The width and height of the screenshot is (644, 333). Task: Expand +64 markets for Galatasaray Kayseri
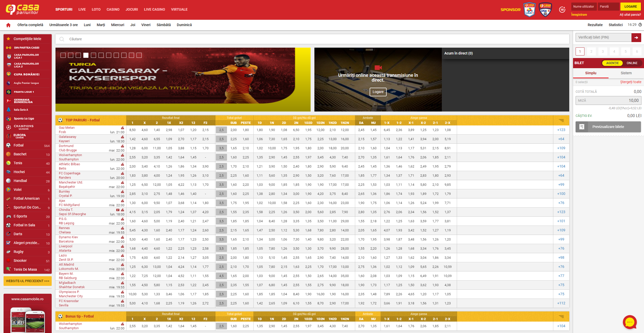(561, 139)
